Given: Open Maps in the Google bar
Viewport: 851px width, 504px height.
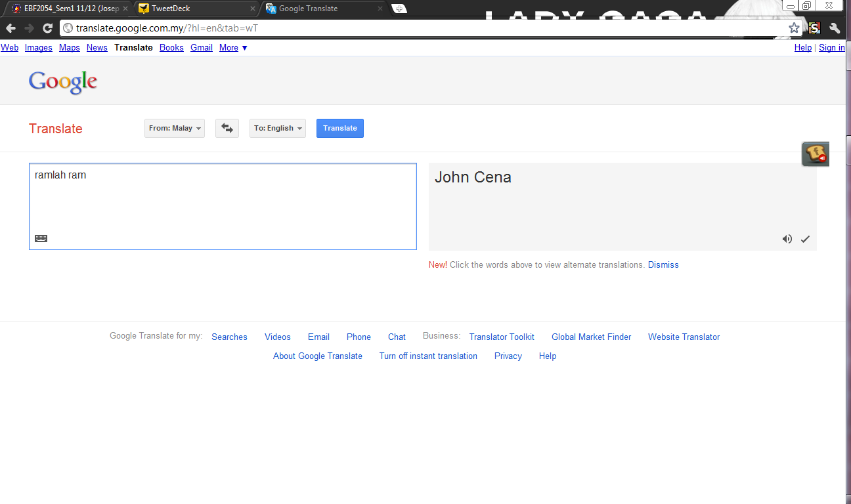Looking at the screenshot, I should (x=70, y=47).
